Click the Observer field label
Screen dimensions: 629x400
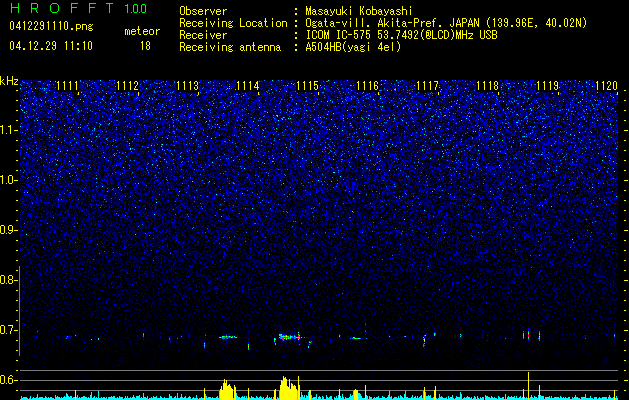(203, 11)
